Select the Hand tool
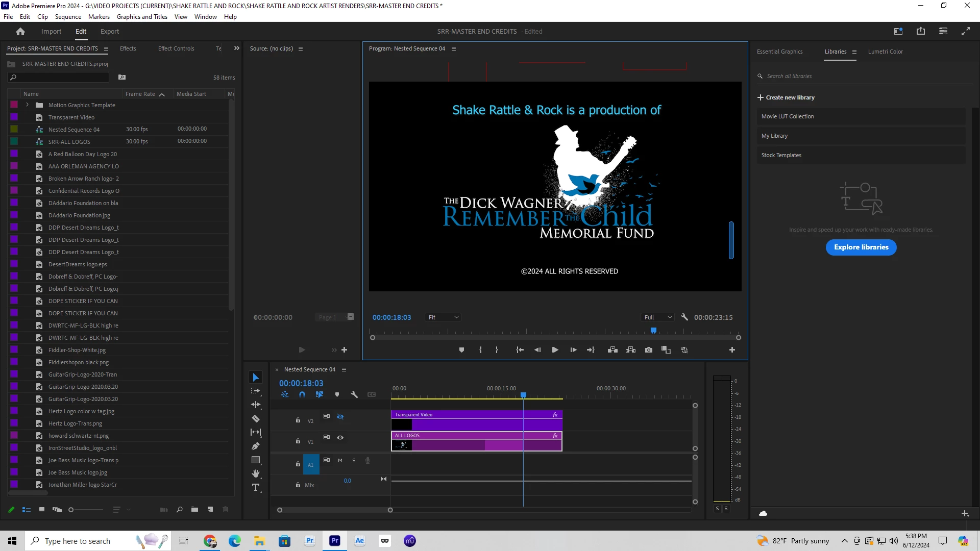The image size is (980, 551). click(256, 474)
